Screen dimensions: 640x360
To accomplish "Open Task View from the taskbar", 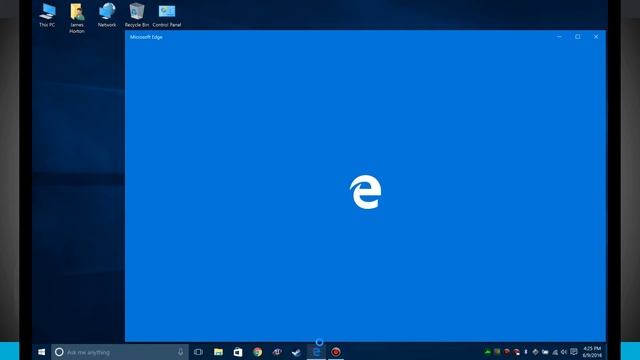I will click(198, 352).
